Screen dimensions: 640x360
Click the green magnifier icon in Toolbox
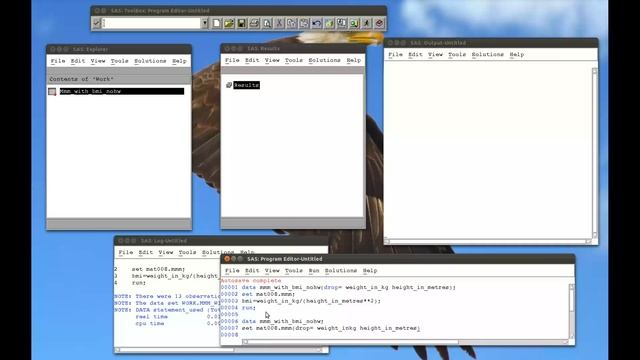click(354, 23)
